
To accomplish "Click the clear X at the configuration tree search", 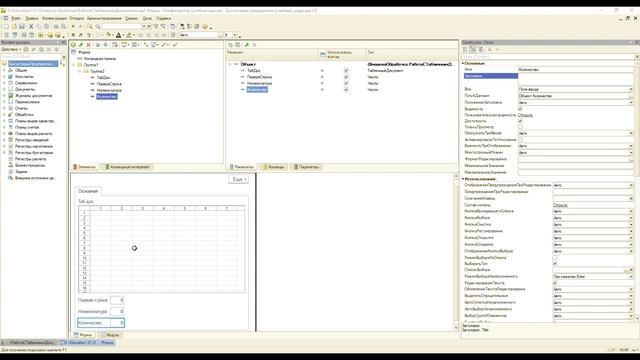I will pos(64,57).
